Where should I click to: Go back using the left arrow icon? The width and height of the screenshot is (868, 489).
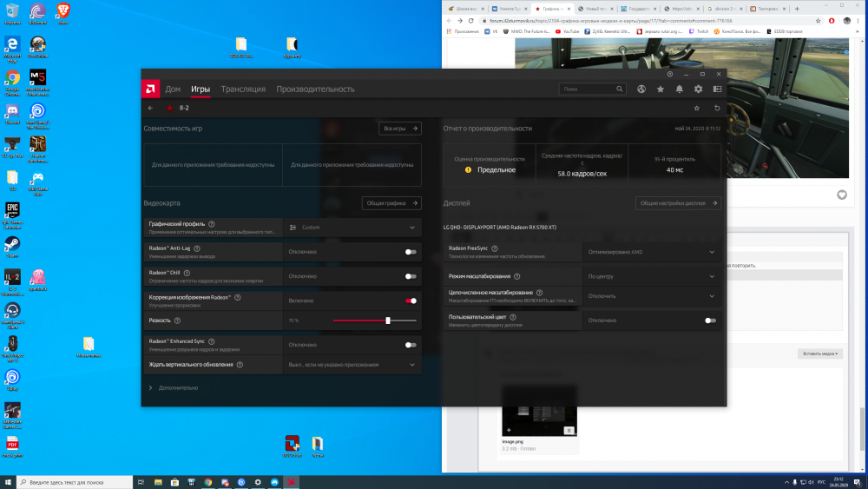click(151, 109)
